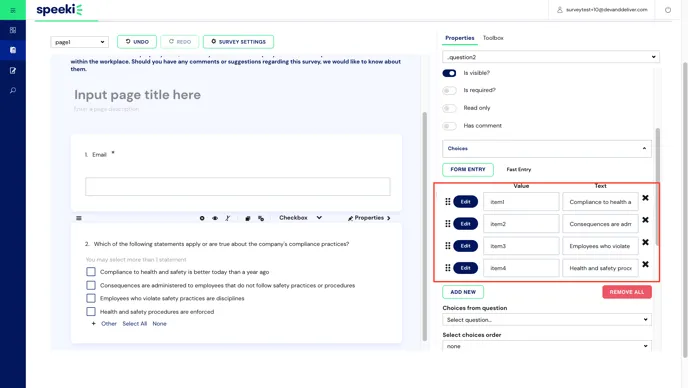688x388 pixels.
Task: Click Edit button for item2
Action: [x=466, y=224]
